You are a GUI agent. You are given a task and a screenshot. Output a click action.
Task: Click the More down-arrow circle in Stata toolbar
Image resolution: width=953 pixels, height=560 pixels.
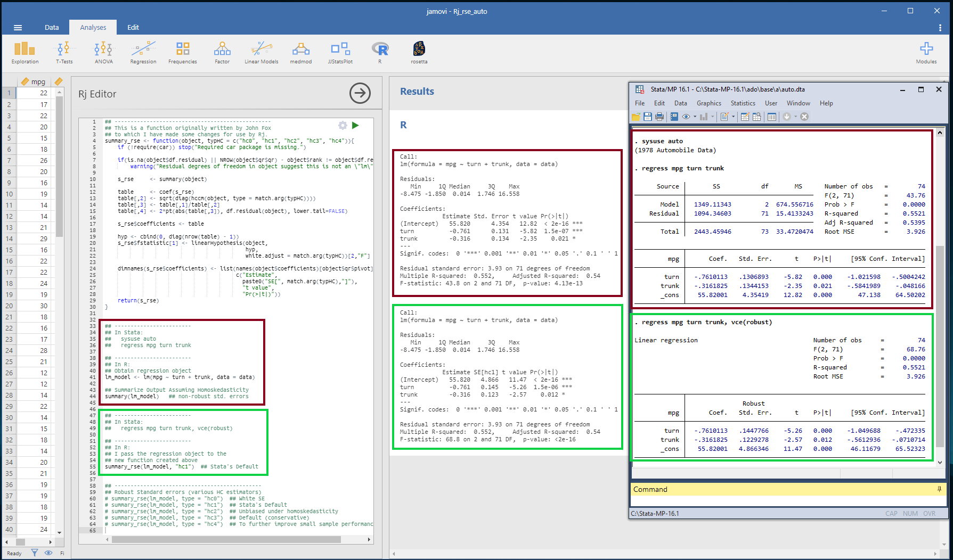[787, 117]
